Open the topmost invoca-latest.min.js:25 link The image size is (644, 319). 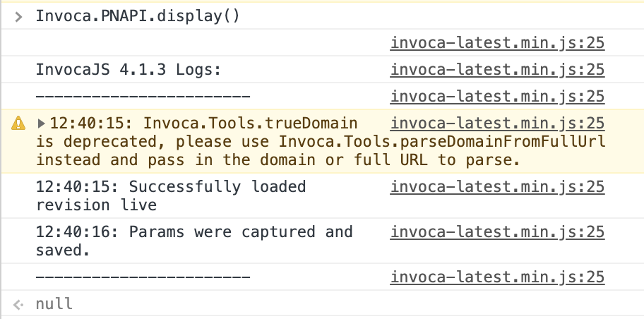(497, 43)
